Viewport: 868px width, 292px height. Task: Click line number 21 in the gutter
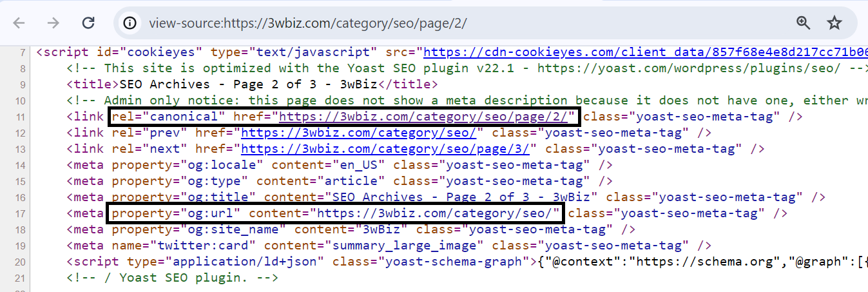[x=20, y=278]
